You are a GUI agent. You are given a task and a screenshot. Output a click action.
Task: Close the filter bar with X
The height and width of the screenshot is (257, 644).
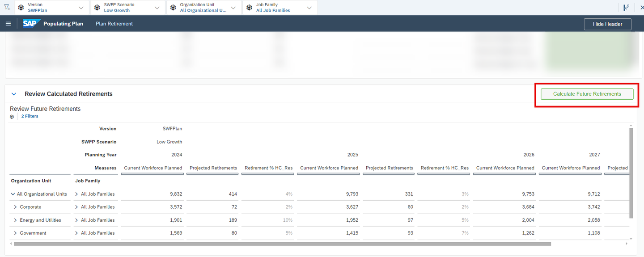click(642, 8)
